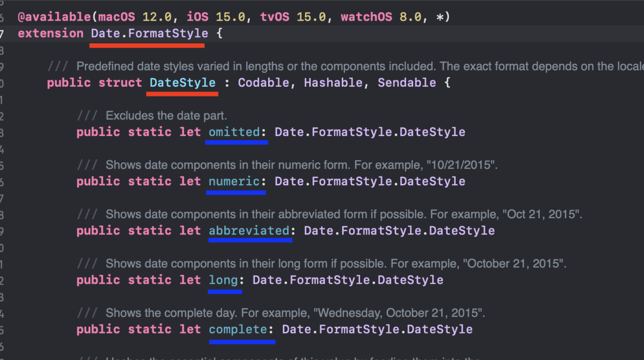Select the omitted property name
The height and width of the screenshot is (360, 644).
tap(234, 132)
